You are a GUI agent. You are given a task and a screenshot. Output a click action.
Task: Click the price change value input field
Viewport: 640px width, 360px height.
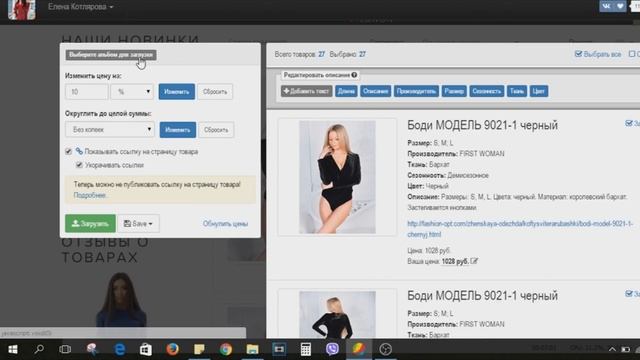87,92
